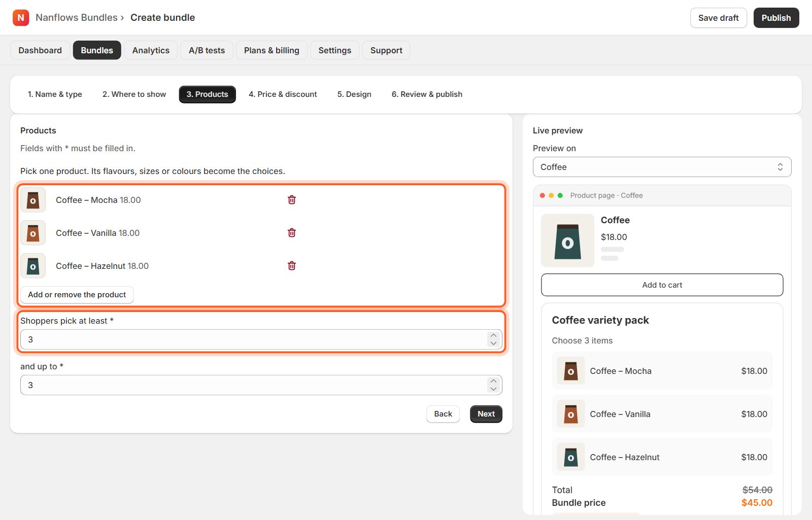Open Plans & billing tab
812x520 pixels.
coord(272,50)
